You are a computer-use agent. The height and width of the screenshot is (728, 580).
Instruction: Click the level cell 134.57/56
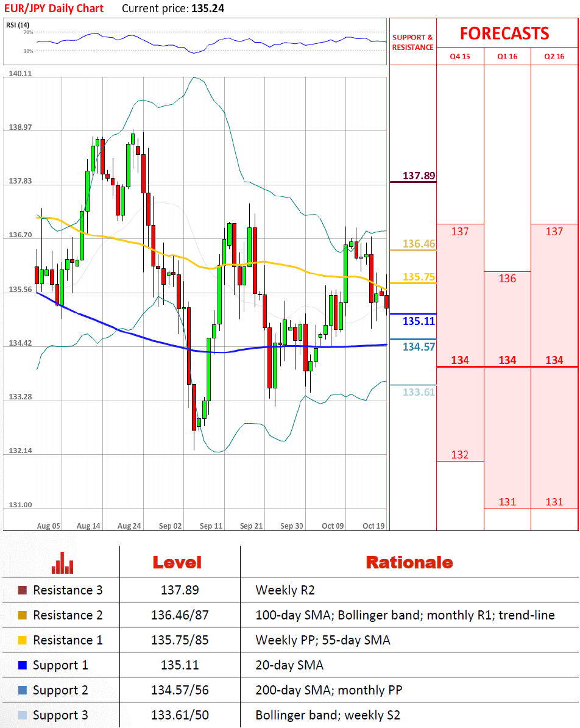180,690
